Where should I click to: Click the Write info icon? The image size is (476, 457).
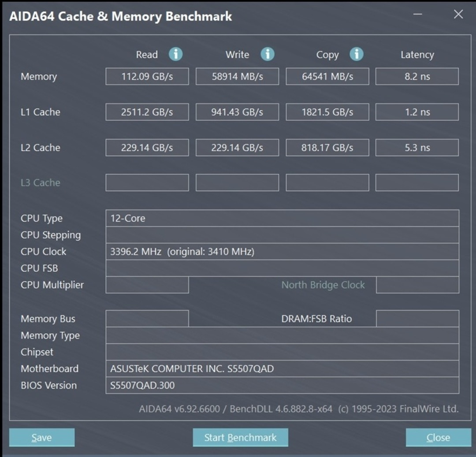267,54
